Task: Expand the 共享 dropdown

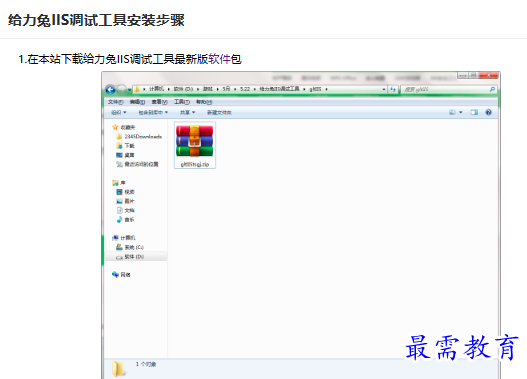Action: coord(188,112)
